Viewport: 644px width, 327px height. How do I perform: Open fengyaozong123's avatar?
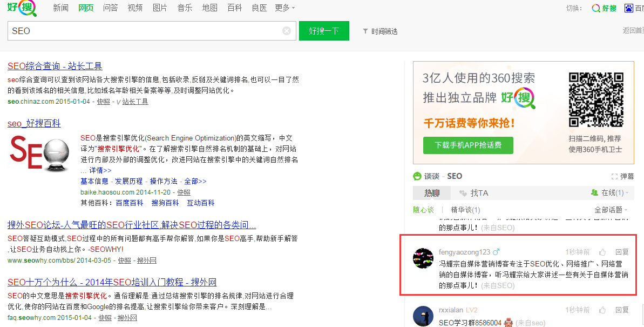tap(423, 258)
